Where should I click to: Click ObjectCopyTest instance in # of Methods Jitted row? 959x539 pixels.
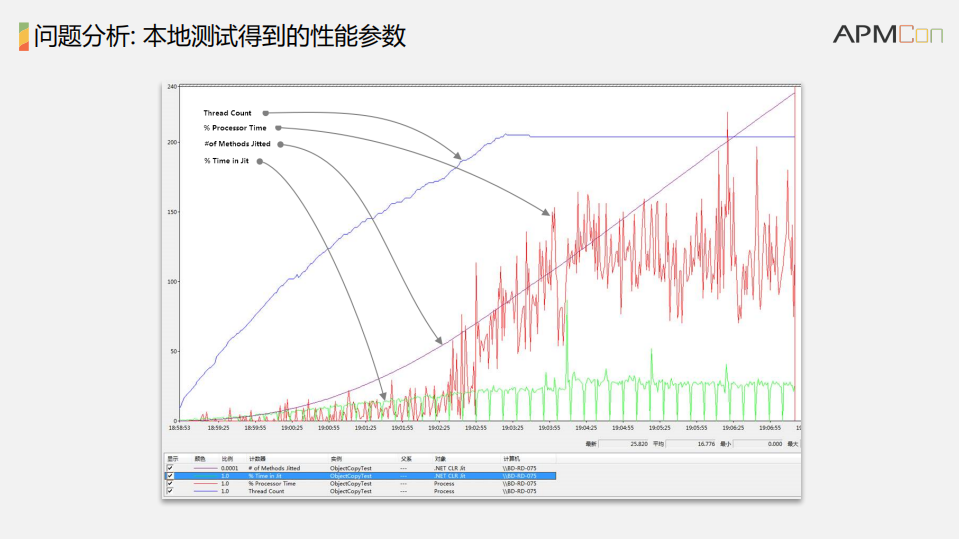(350, 468)
